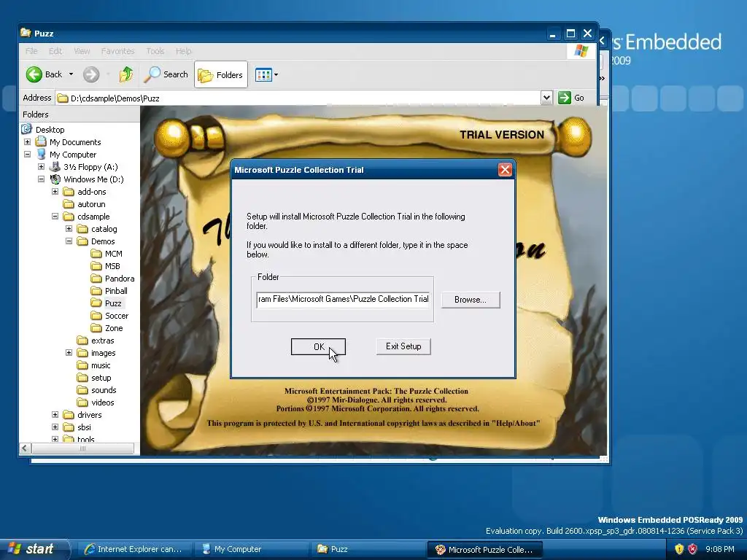Select the My Documents icon in tree
The width and height of the screenshot is (747, 560).
41,141
